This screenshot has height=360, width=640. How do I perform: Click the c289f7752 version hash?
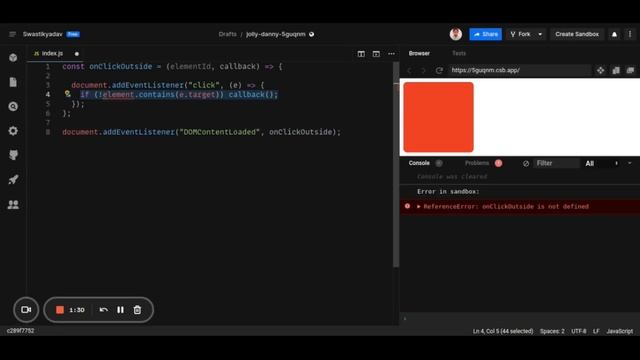click(x=20, y=331)
